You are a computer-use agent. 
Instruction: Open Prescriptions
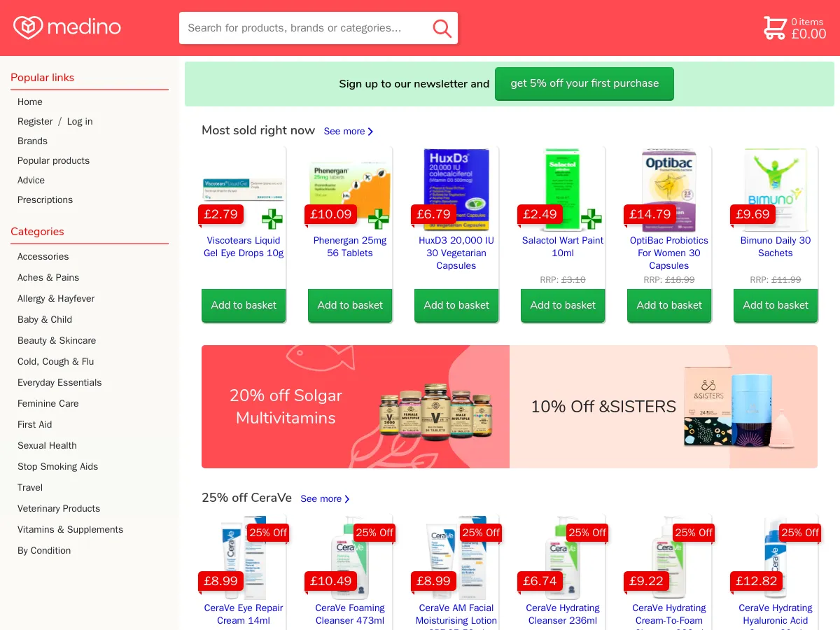[45, 199]
